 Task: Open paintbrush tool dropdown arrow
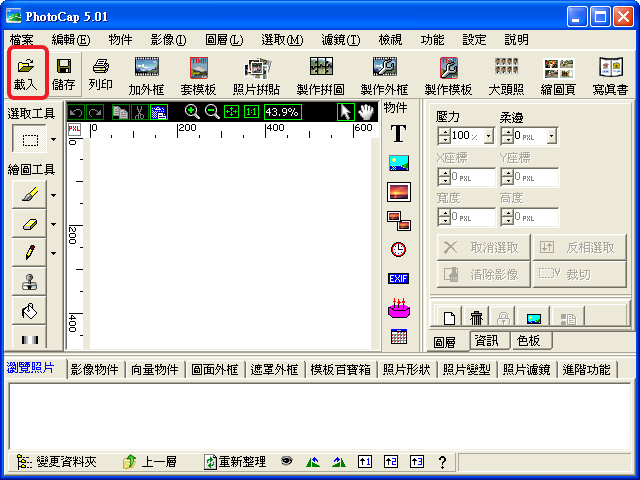53,196
